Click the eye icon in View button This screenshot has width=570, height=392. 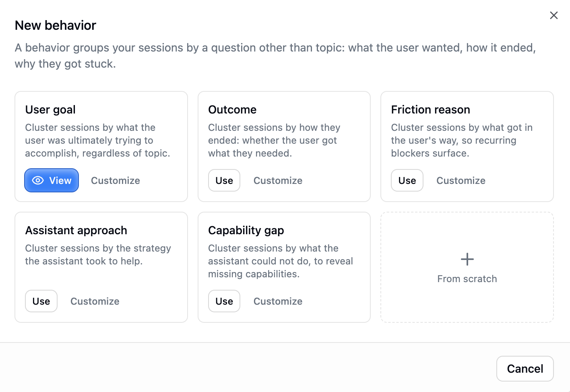pyautogui.click(x=38, y=180)
